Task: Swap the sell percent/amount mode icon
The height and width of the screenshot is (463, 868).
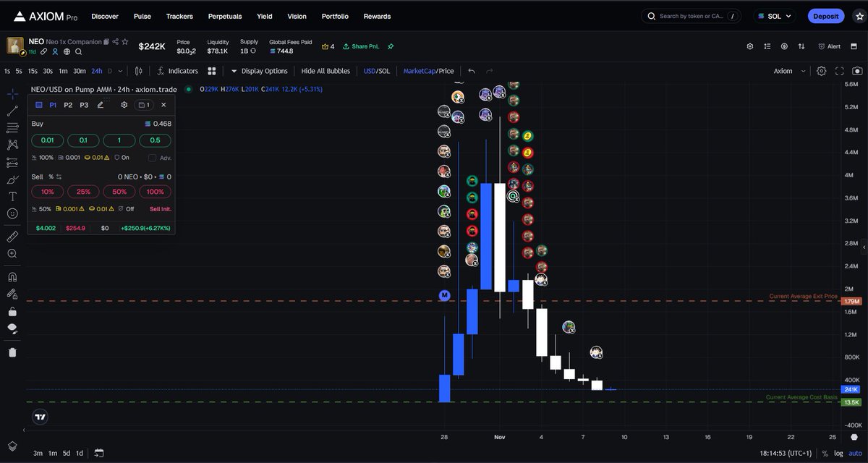Action: pos(59,177)
